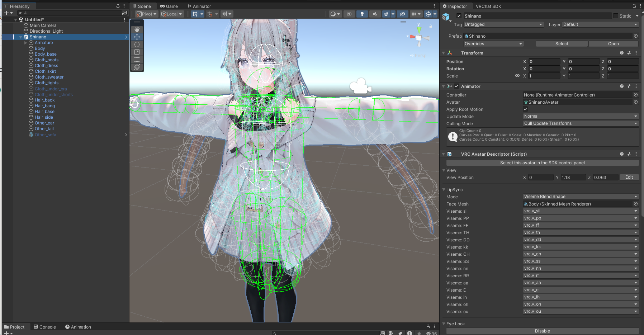
Task: Click the Position X input field
Action: [544, 61]
